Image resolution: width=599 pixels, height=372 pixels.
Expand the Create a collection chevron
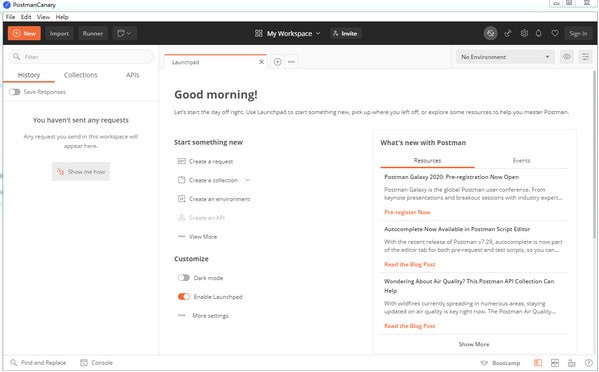[247, 180]
